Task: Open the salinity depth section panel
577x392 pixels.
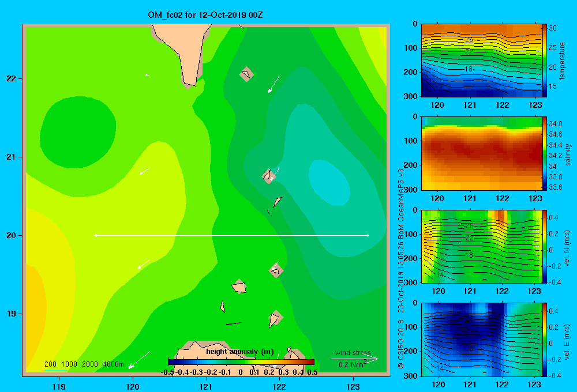Action: click(481, 153)
